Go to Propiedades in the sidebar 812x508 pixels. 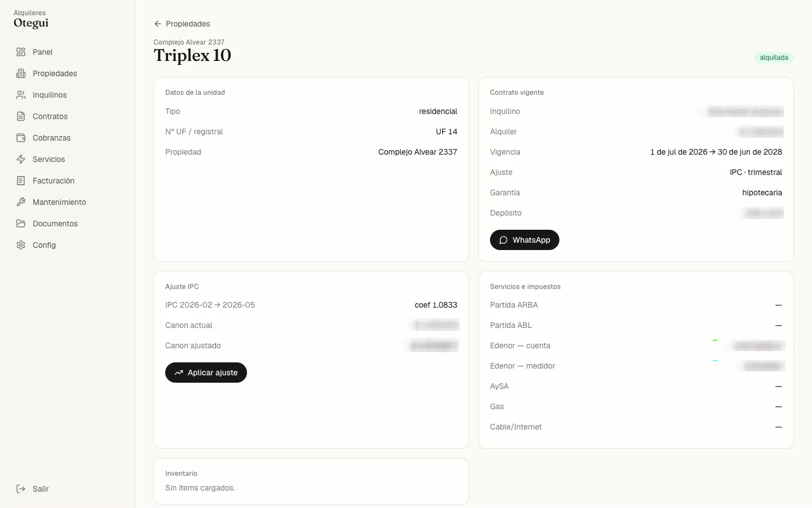click(68, 73)
